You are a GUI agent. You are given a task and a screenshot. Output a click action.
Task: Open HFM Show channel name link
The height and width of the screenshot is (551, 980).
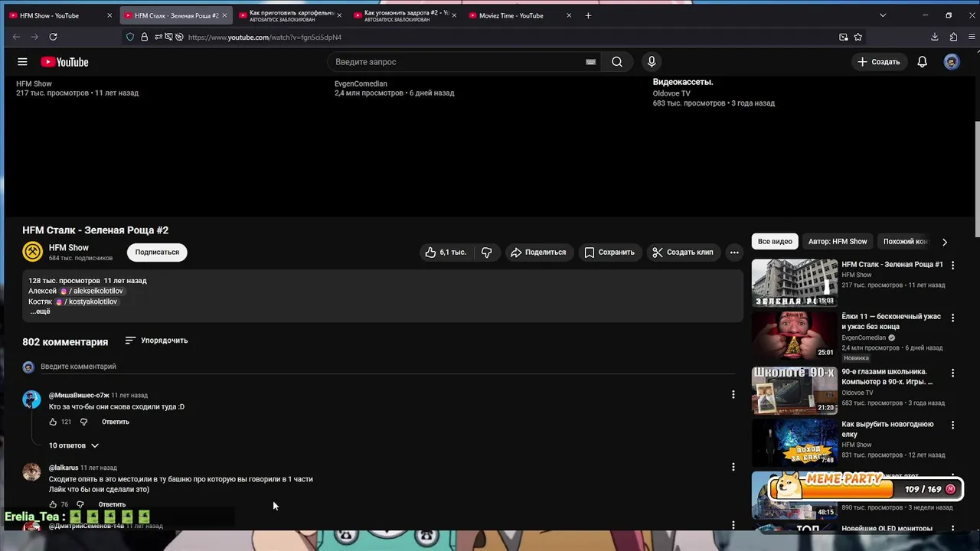(69, 248)
